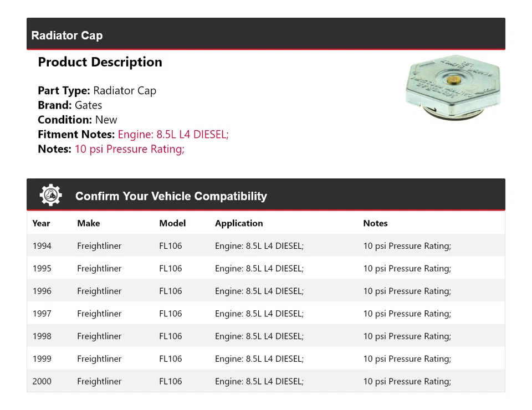Click FL106 in the 1997 row
Viewport: 532px width, 410px height.
[x=171, y=314]
